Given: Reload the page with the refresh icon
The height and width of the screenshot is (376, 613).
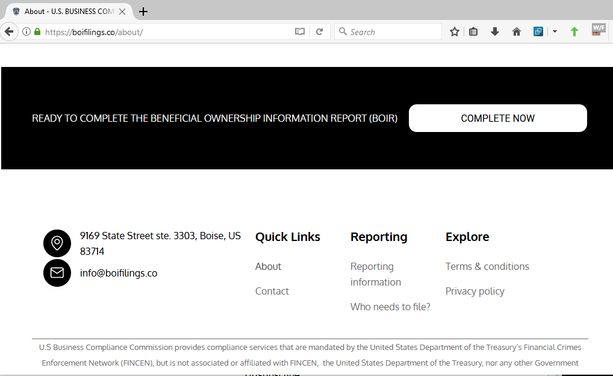Looking at the screenshot, I should (x=319, y=32).
